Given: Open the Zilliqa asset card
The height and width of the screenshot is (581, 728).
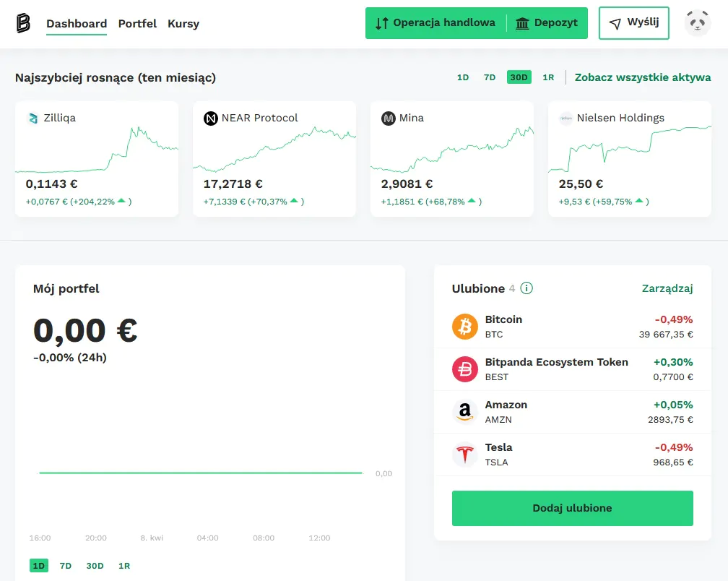Looking at the screenshot, I should (x=97, y=159).
